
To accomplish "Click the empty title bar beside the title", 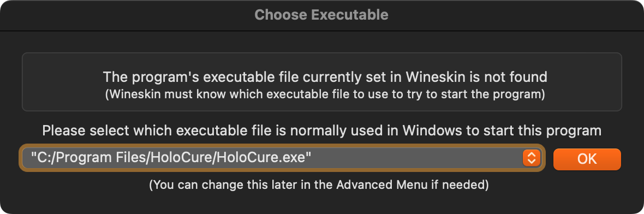I will [514, 15].
